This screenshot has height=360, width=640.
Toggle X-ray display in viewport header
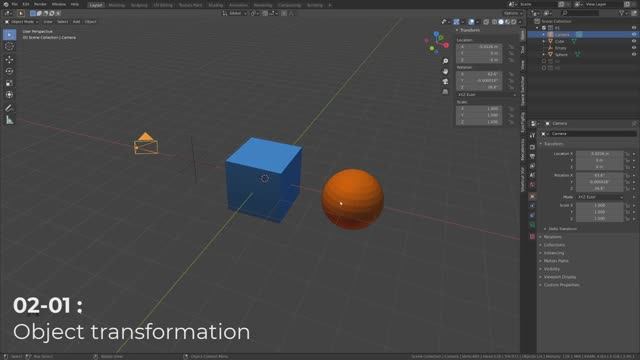point(486,22)
